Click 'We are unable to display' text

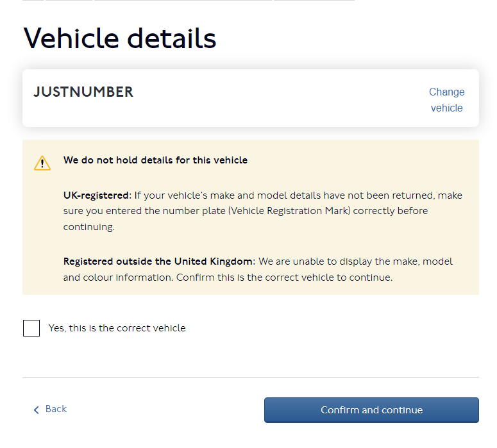click(314, 261)
